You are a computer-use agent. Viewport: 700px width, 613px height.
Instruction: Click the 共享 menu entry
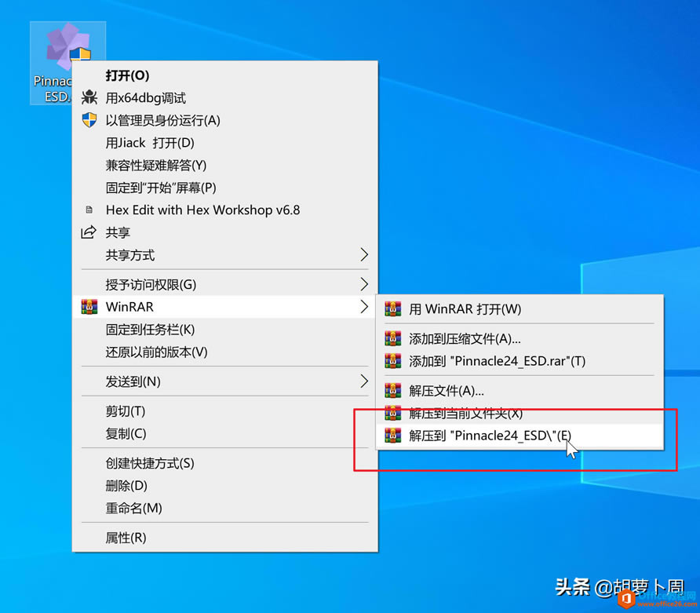click(x=225, y=232)
